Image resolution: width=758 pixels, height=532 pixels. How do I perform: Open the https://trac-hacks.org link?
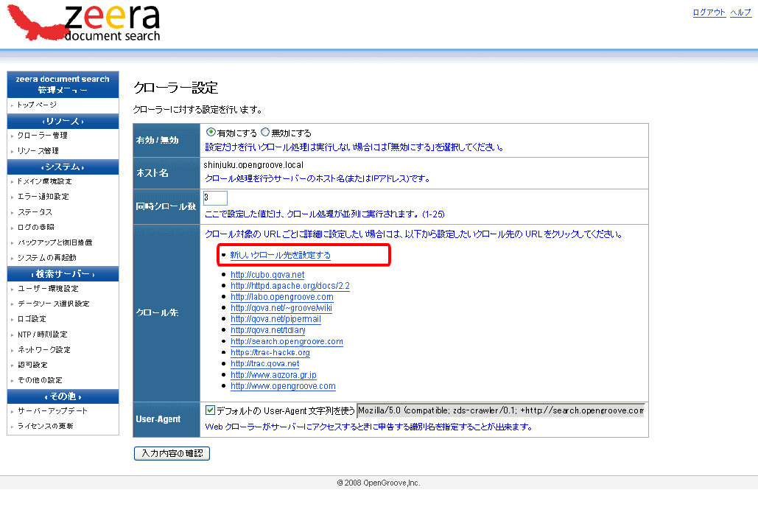pos(270,352)
